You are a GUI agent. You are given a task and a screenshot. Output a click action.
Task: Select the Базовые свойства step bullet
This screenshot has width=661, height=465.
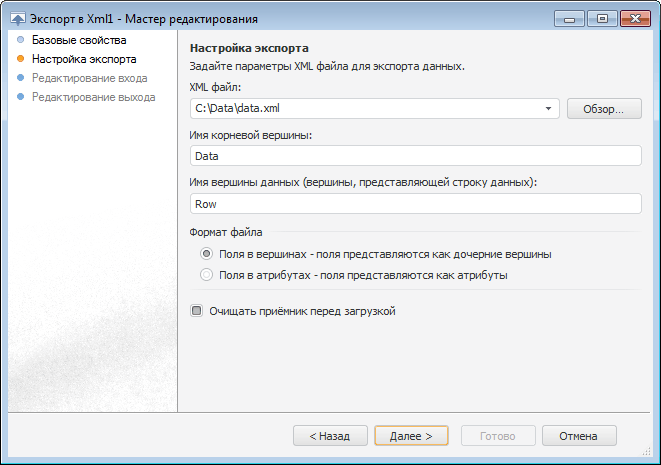pyautogui.click(x=20, y=41)
